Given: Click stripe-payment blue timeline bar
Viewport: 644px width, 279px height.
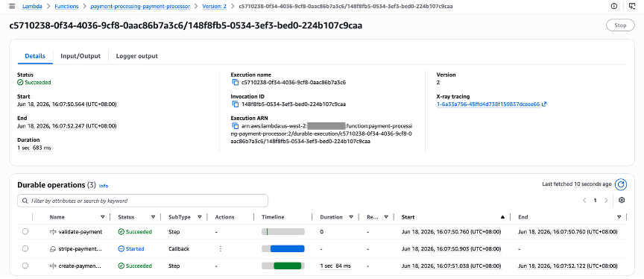Looking at the screenshot, I should 287,248.
